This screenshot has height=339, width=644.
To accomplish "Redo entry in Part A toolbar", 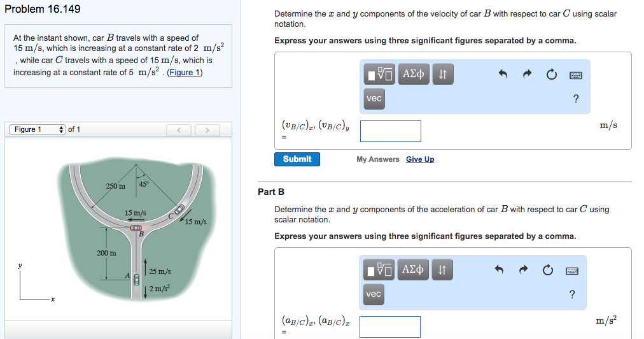I will (x=527, y=74).
